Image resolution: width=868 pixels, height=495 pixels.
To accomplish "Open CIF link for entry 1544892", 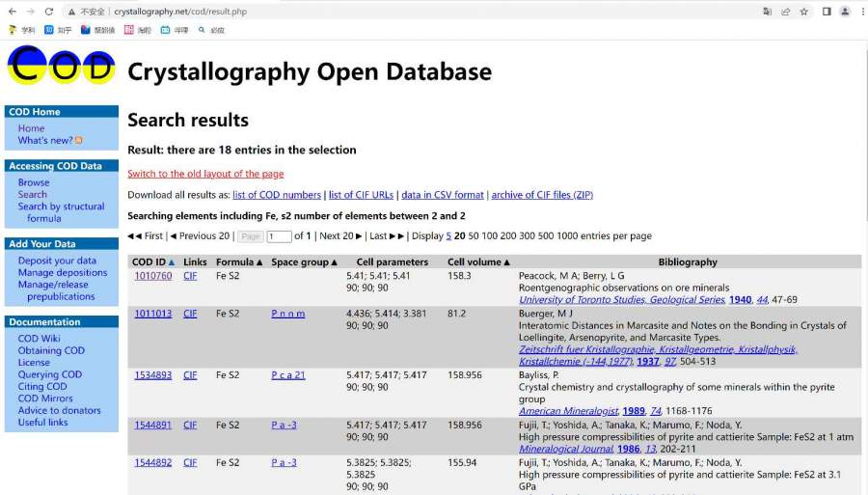I will coord(190,463).
